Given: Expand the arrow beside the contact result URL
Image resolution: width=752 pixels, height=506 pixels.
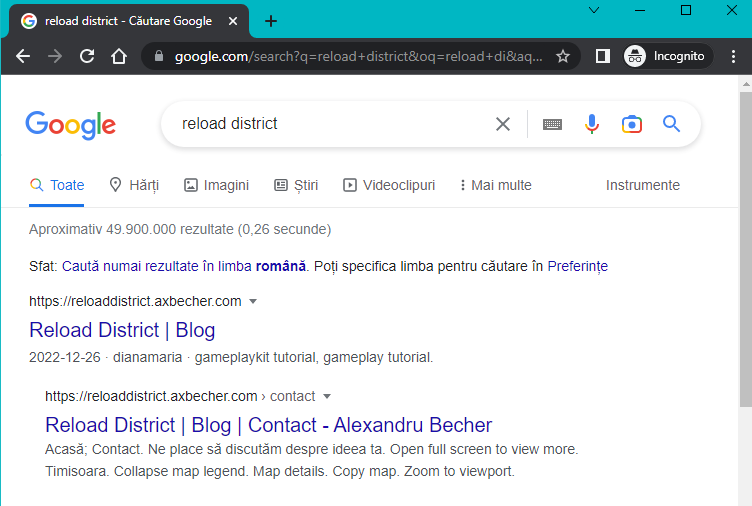Looking at the screenshot, I should pyautogui.click(x=327, y=396).
